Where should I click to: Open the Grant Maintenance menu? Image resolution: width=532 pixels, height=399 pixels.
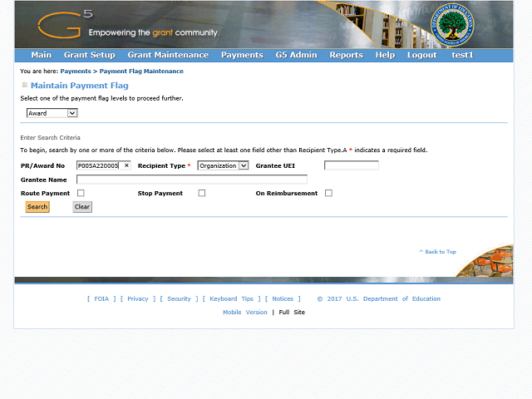coord(168,55)
